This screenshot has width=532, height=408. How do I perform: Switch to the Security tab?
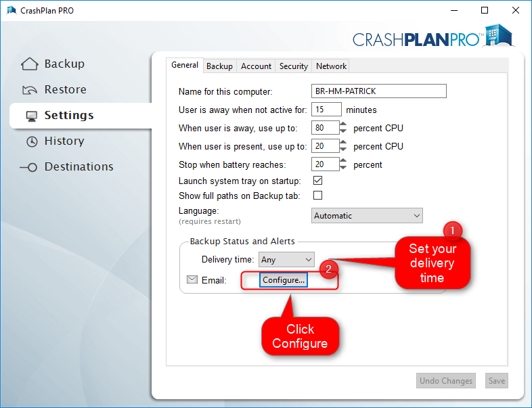coord(294,66)
